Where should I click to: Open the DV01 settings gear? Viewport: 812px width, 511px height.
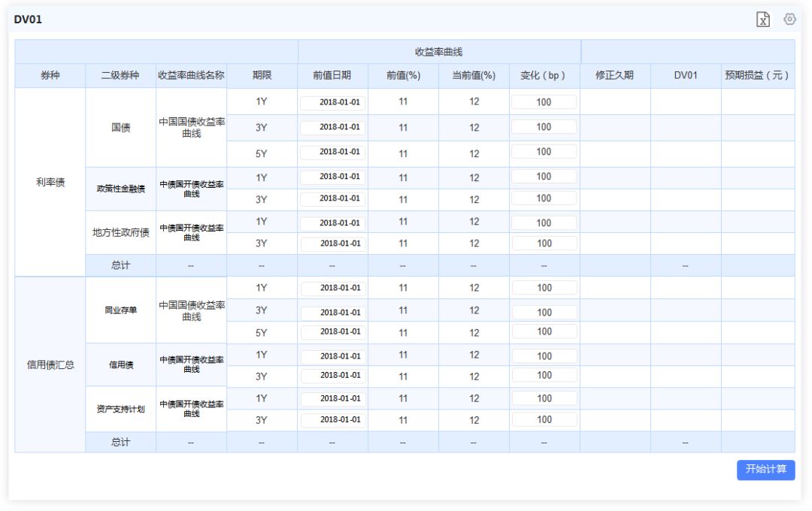click(789, 19)
